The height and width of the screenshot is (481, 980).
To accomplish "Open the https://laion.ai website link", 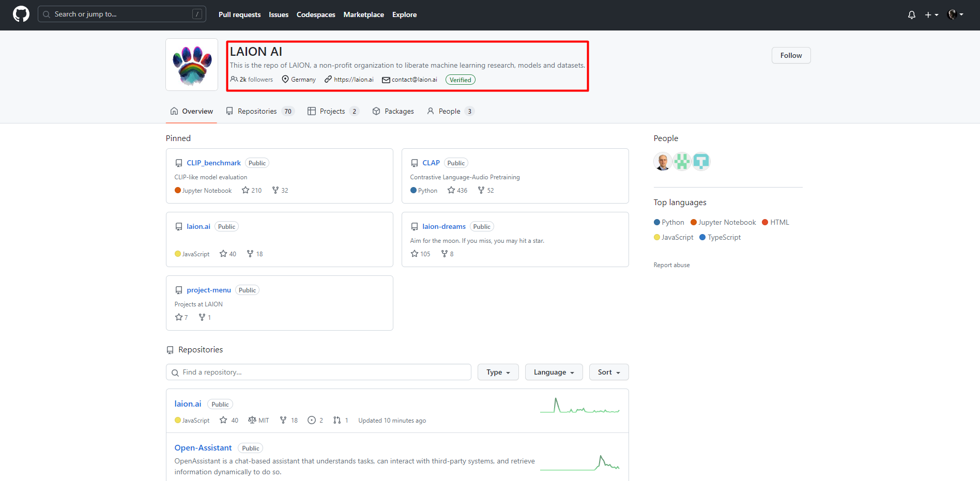I will (354, 80).
